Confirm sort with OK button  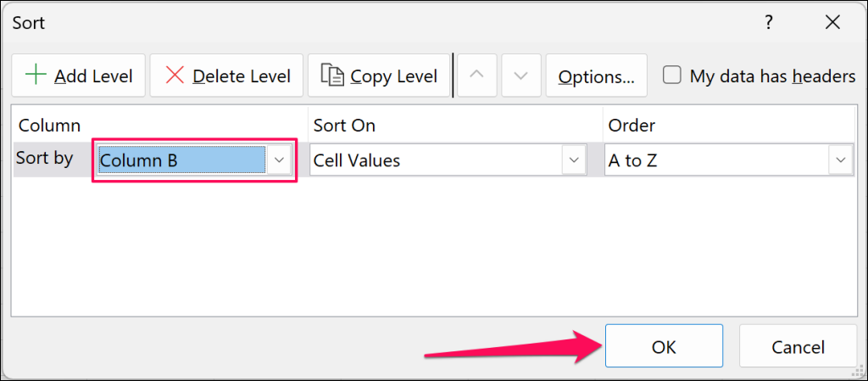pos(664,346)
